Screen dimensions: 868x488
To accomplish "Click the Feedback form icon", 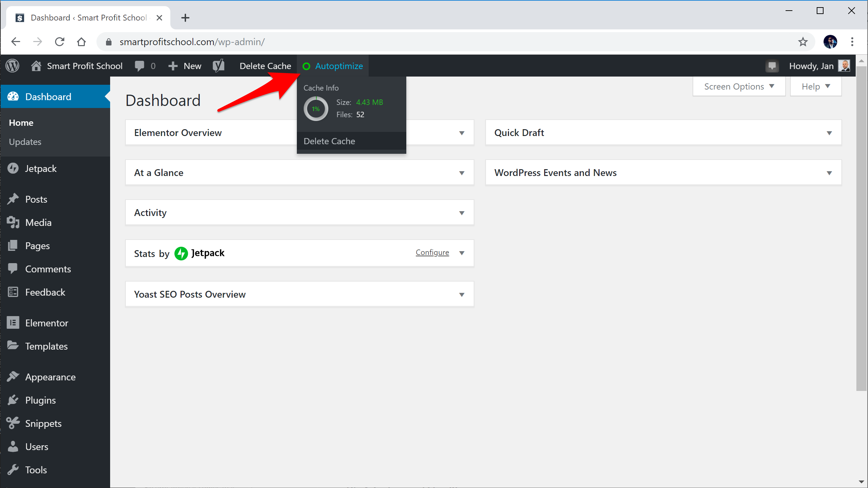I will [x=13, y=292].
